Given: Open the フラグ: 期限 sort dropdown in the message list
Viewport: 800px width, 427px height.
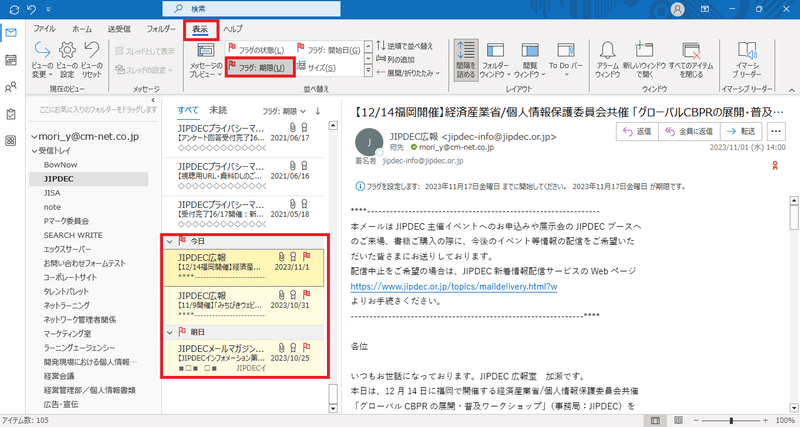Looking at the screenshot, I should [284, 111].
